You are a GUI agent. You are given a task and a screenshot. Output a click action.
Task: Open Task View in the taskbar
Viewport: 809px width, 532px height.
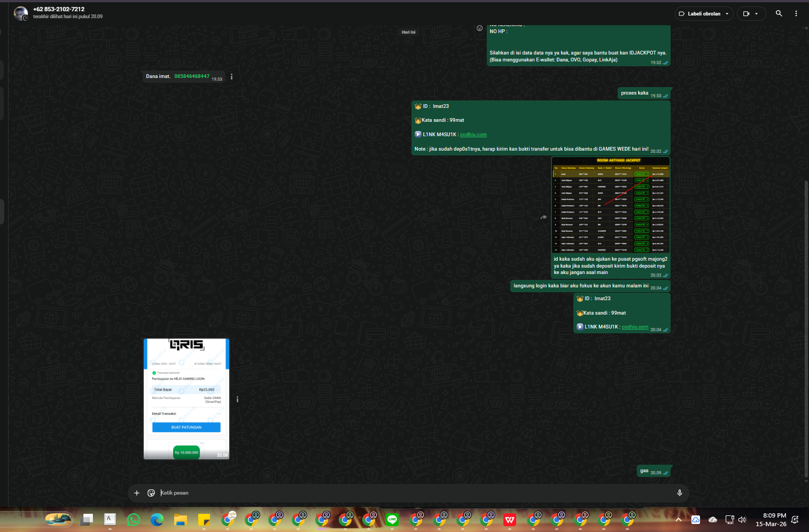[x=87, y=519]
